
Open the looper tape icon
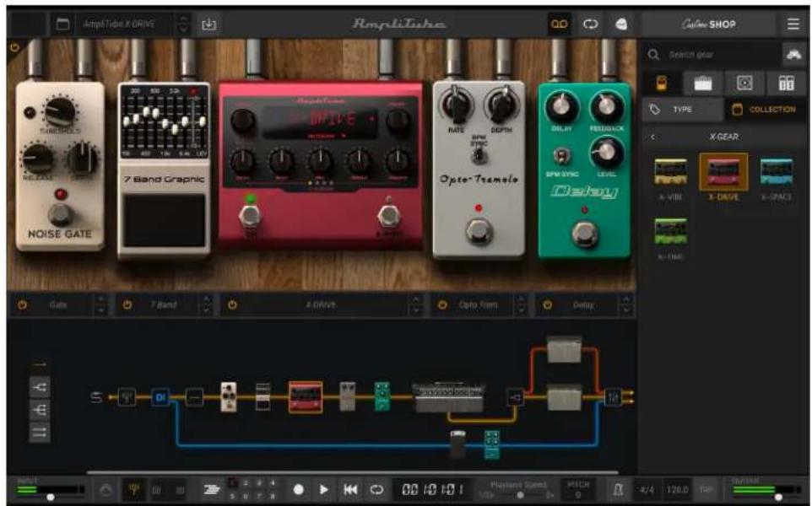click(x=559, y=24)
